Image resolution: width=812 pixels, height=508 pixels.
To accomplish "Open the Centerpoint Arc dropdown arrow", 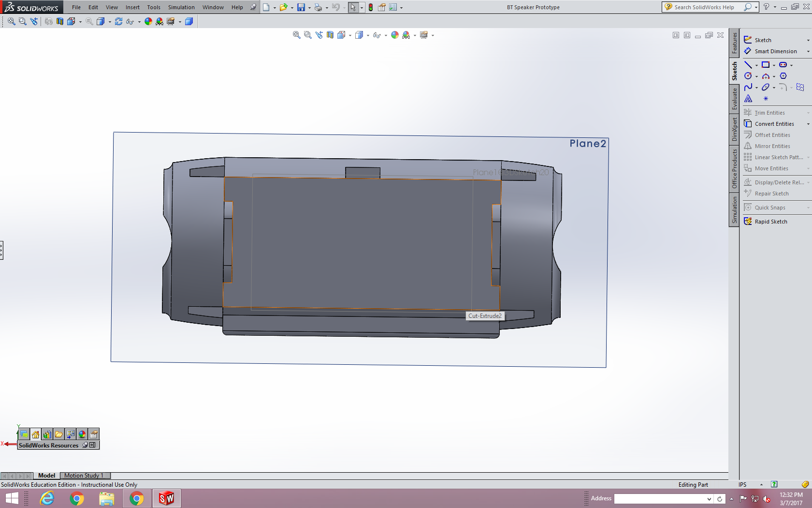I will pyautogui.click(x=774, y=76).
